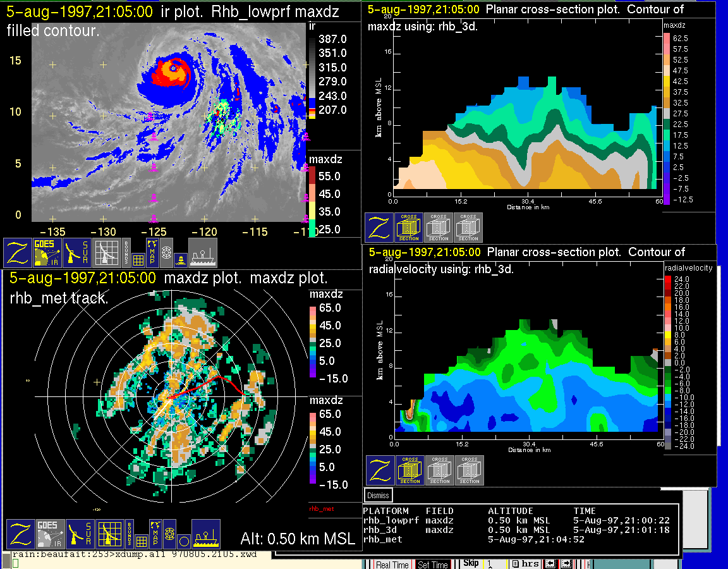Click the buoy icon below the IR plot
The width and height of the screenshot is (728, 569).
[181, 259]
